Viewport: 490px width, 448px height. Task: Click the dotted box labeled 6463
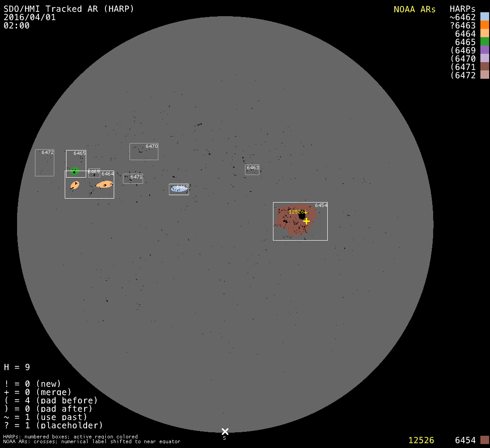tap(252, 170)
